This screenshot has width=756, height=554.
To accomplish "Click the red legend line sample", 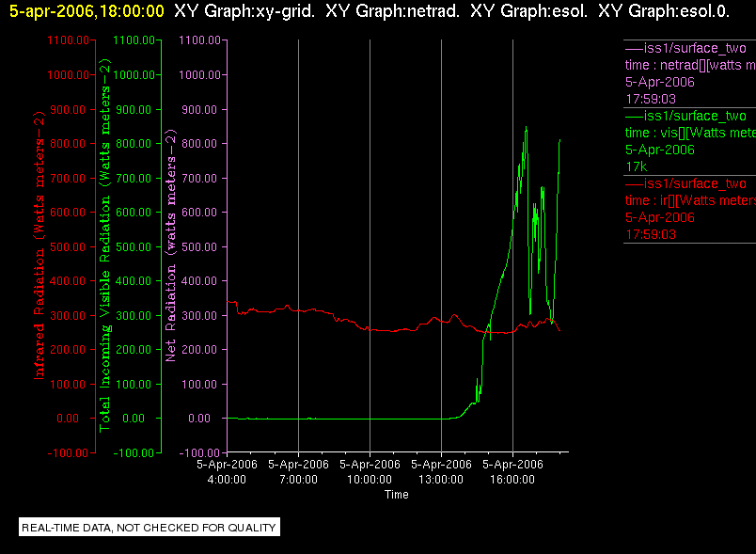I will click(x=634, y=183).
